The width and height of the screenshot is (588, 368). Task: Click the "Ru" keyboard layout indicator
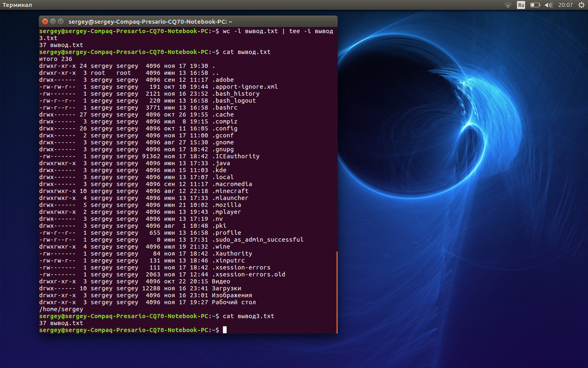521,5
